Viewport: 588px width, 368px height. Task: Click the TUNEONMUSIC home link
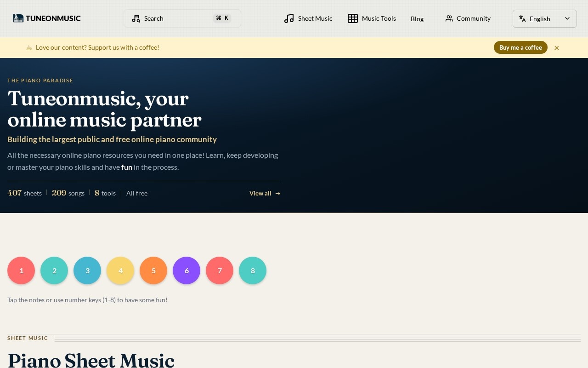click(47, 18)
